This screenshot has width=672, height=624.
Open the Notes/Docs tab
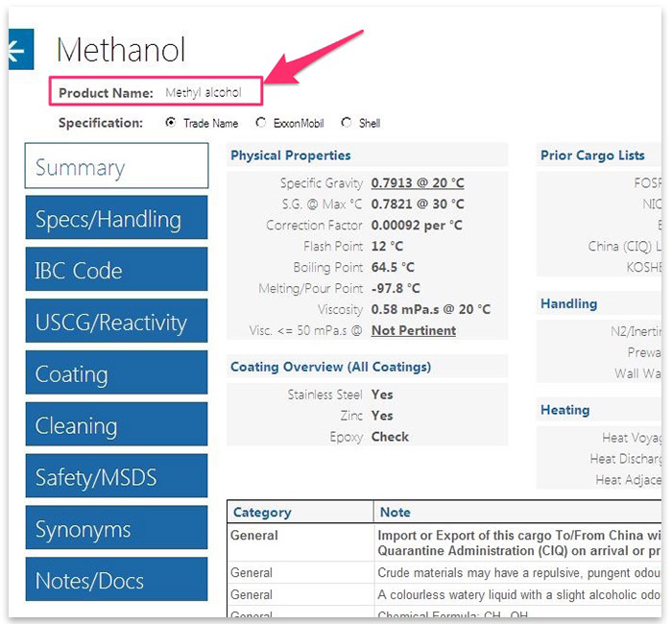(x=116, y=581)
